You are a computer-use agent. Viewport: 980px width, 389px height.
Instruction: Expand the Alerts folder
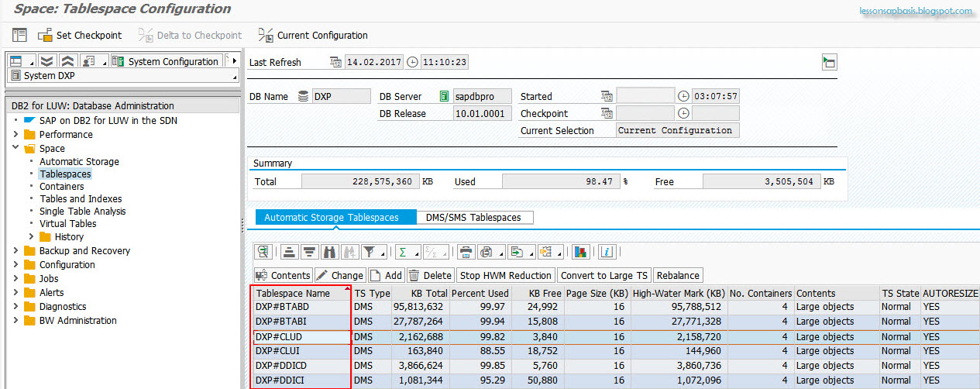(17, 292)
